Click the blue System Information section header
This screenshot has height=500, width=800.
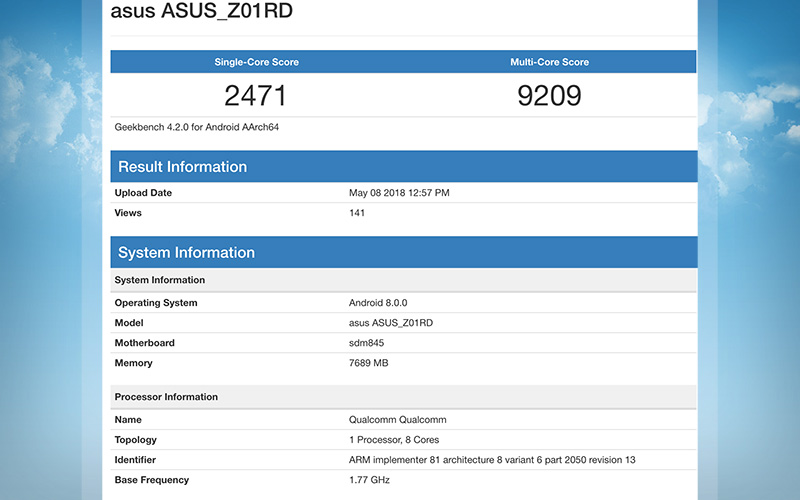tap(404, 252)
